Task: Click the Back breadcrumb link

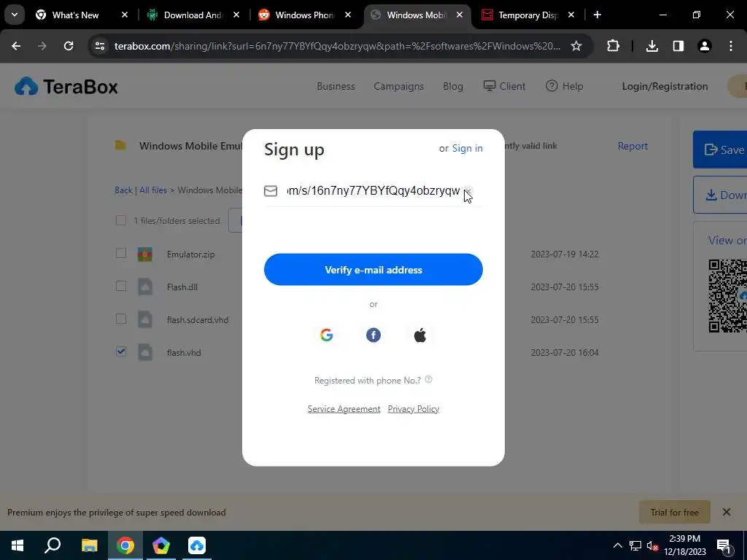Action: click(x=123, y=190)
